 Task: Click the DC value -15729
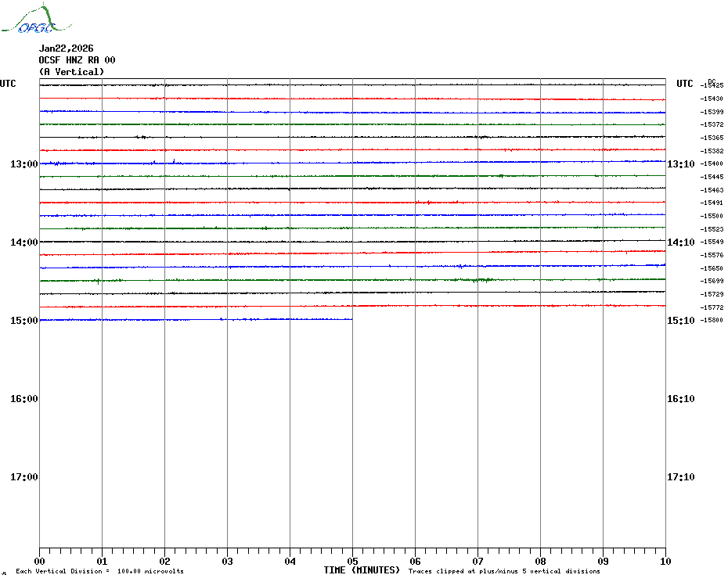coord(712,294)
